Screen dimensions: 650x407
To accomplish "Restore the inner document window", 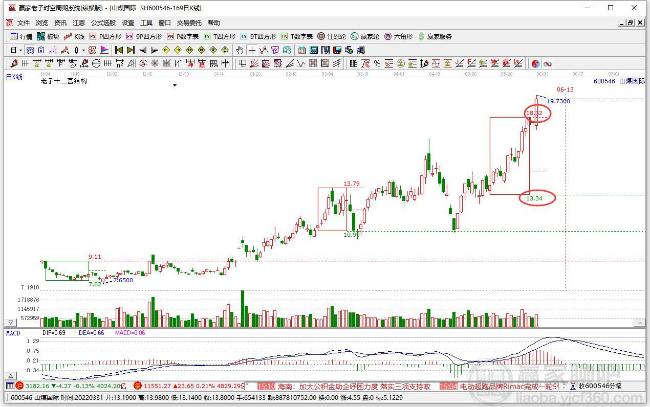I will [x=630, y=23].
